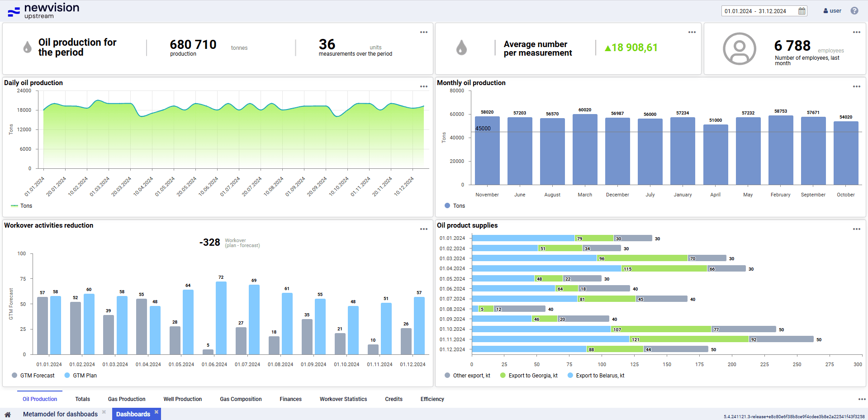
Task: Open the user profile menu
Action: [x=832, y=11]
